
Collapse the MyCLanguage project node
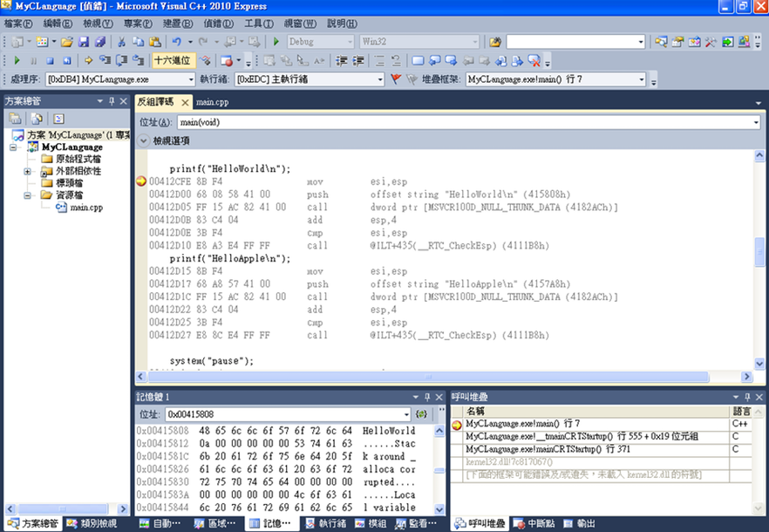13,147
